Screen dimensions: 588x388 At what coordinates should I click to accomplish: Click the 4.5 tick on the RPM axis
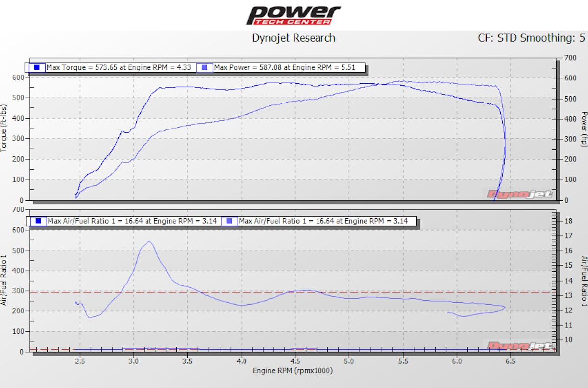tap(295, 361)
